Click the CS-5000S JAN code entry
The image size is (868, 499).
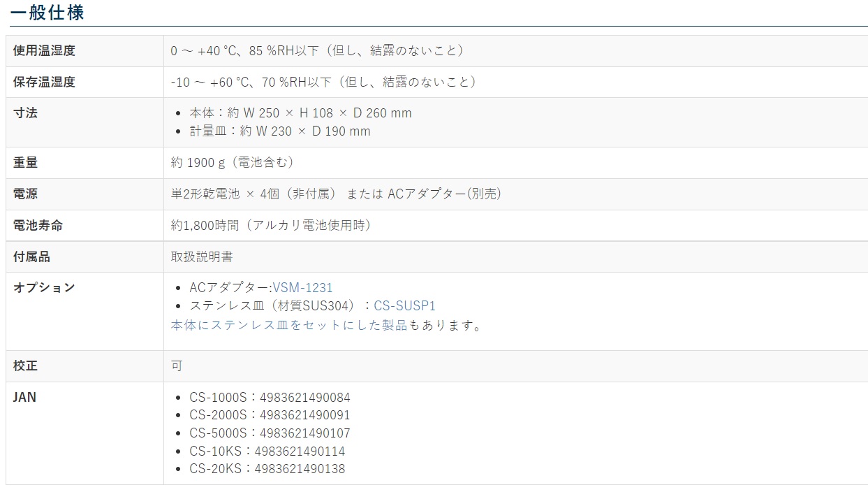point(270,433)
